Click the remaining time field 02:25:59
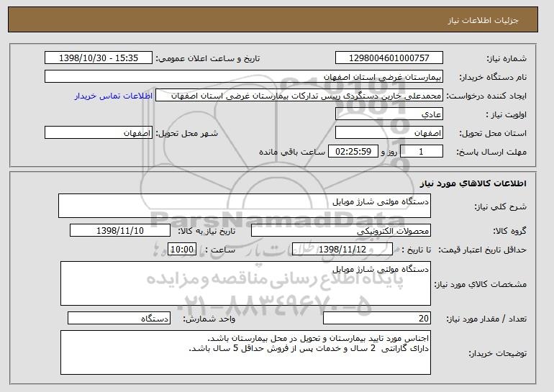The height and width of the screenshot is (392, 554). tap(353, 152)
